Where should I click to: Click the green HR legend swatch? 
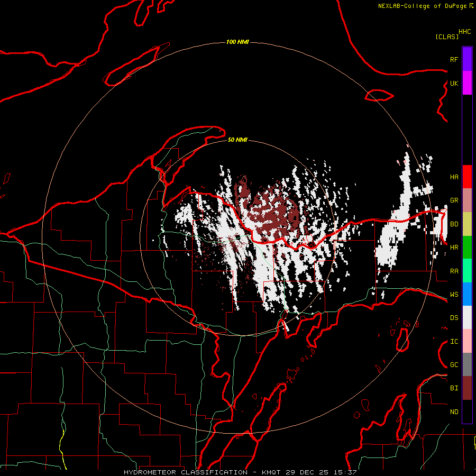pyautogui.click(x=467, y=248)
